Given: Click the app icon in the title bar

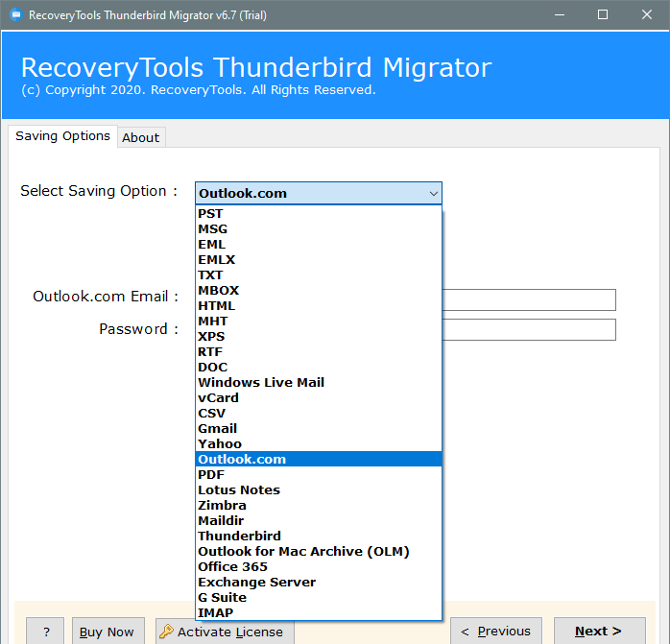Looking at the screenshot, I should [x=15, y=15].
